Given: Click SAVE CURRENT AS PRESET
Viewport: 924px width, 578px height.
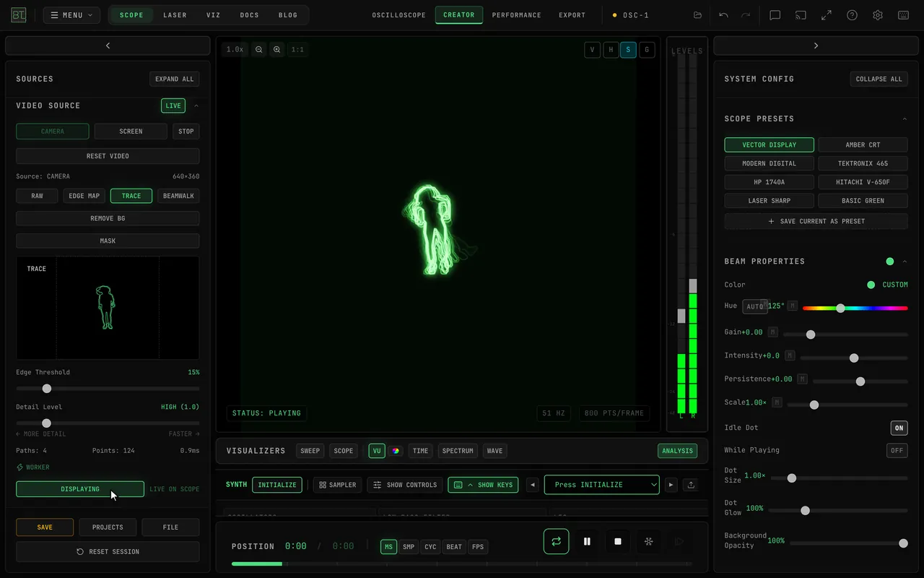Looking at the screenshot, I should [816, 221].
